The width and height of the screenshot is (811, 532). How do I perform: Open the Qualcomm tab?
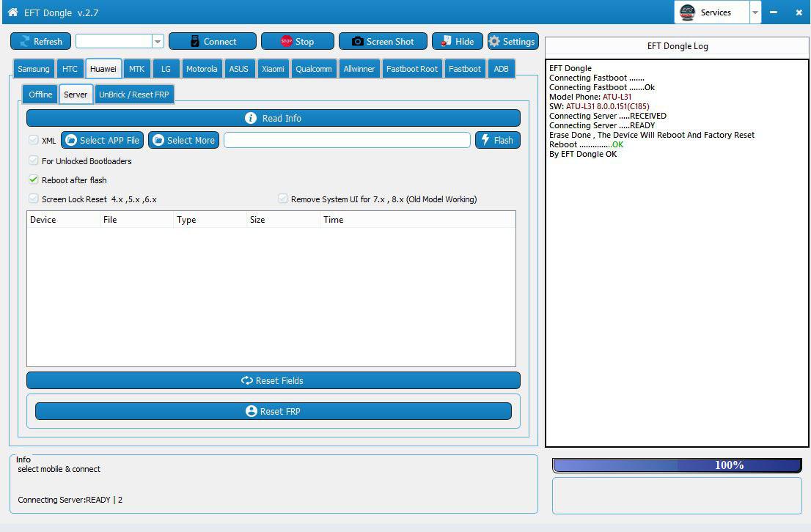tap(314, 69)
